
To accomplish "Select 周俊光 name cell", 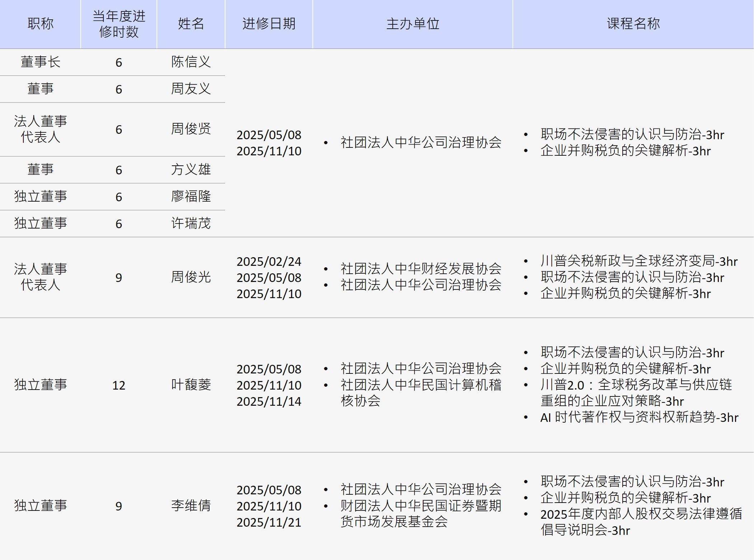I will tap(191, 277).
